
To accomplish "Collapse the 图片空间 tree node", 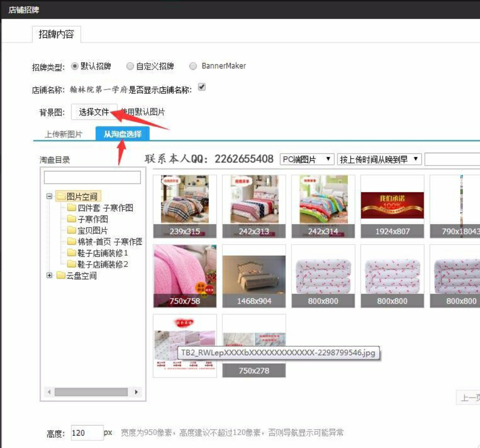I will click(49, 196).
